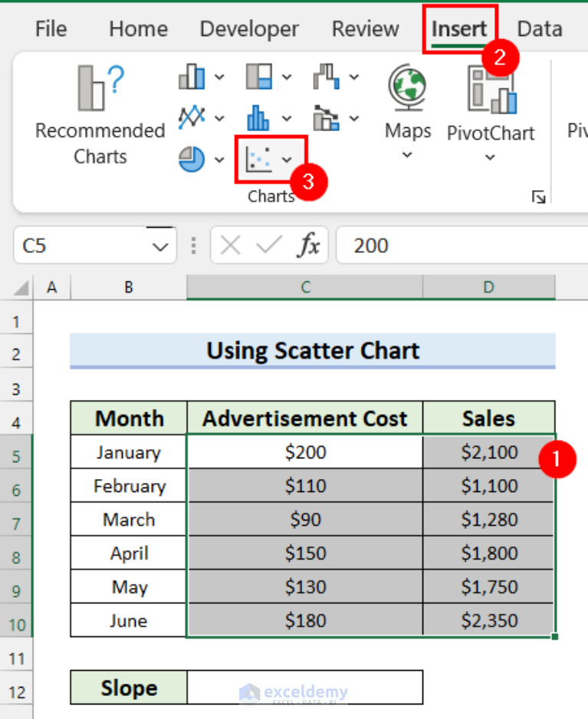Click the Select All corner triangle
The image size is (588, 719).
click(21, 288)
